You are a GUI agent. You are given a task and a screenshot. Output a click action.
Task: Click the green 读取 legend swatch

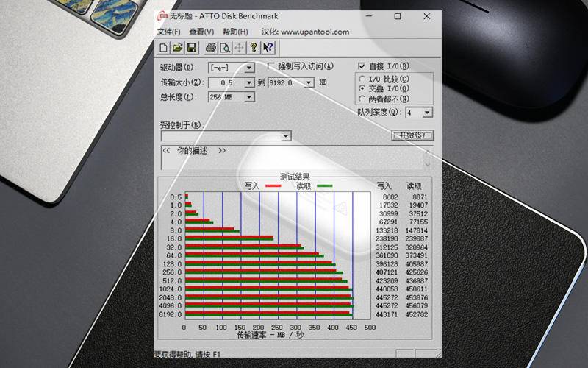pos(325,186)
